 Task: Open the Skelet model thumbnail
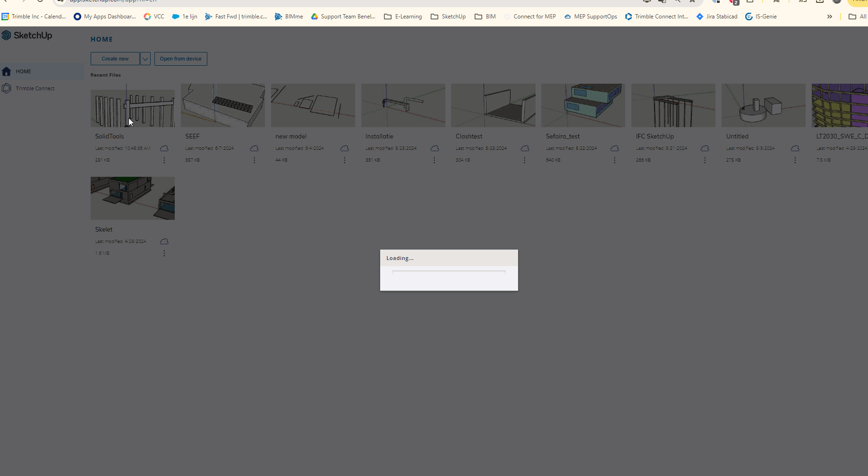(133, 198)
